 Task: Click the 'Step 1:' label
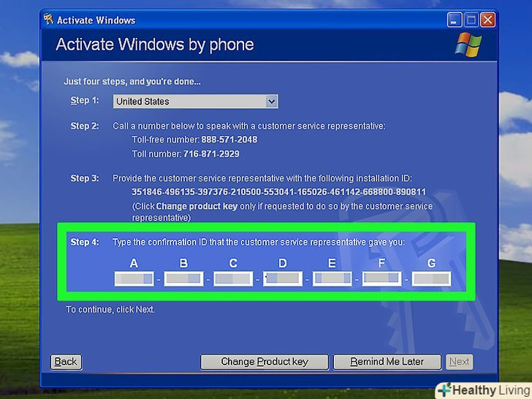point(85,100)
